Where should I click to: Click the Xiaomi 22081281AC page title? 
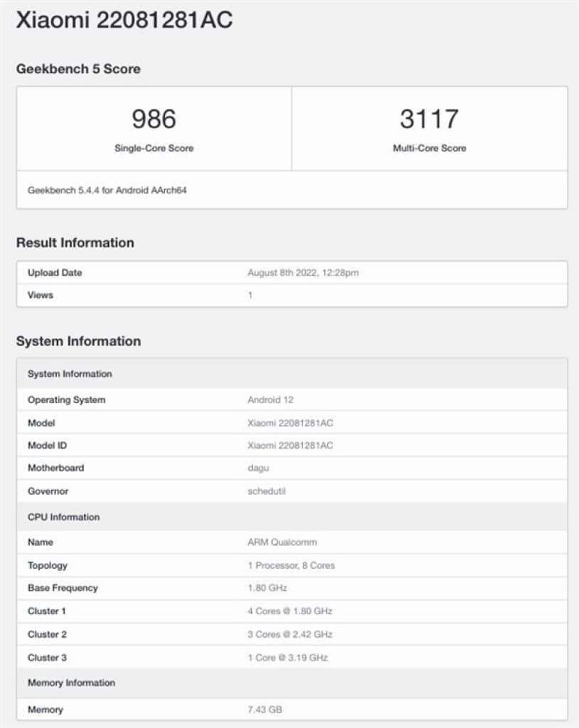coord(124,21)
